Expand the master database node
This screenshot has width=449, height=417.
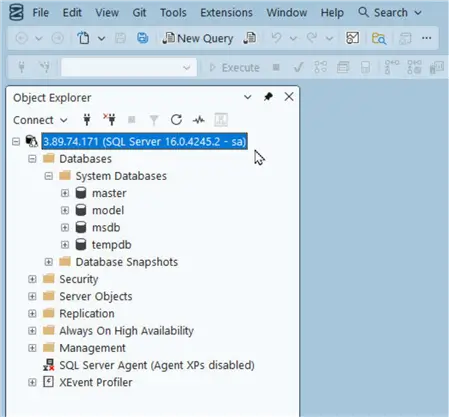[x=65, y=193]
